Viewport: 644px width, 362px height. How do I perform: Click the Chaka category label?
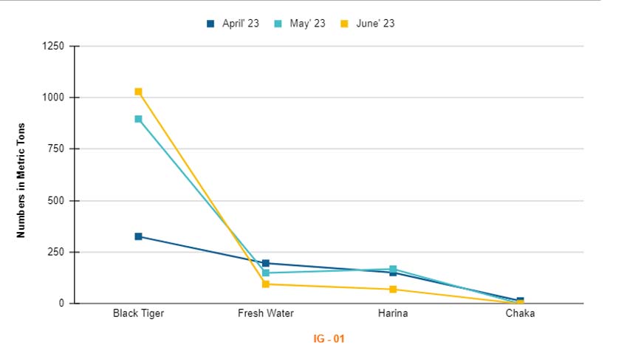tap(520, 313)
